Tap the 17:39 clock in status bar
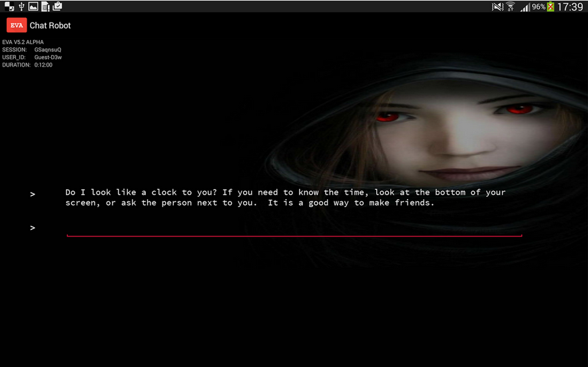Screen dimensions: 588x367 [570, 7]
